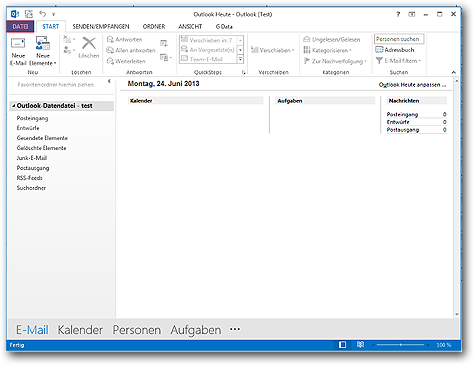Click the 100 % zoom level

444,345
